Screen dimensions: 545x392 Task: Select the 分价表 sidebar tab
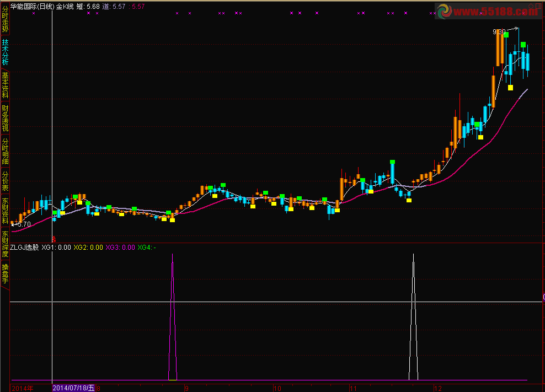5,181
